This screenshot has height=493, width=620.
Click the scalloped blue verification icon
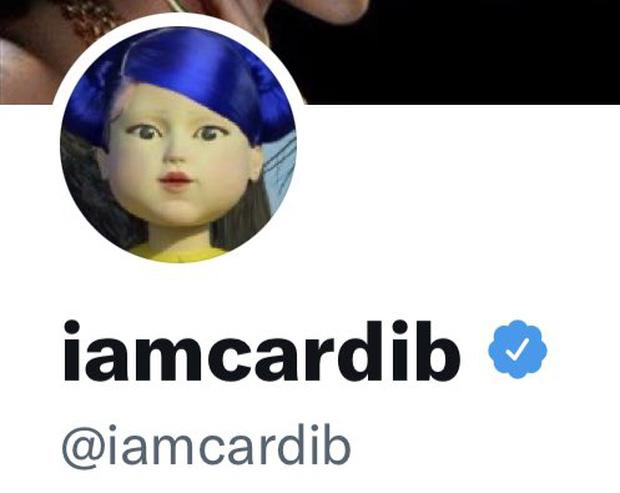[x=517, y=349]
